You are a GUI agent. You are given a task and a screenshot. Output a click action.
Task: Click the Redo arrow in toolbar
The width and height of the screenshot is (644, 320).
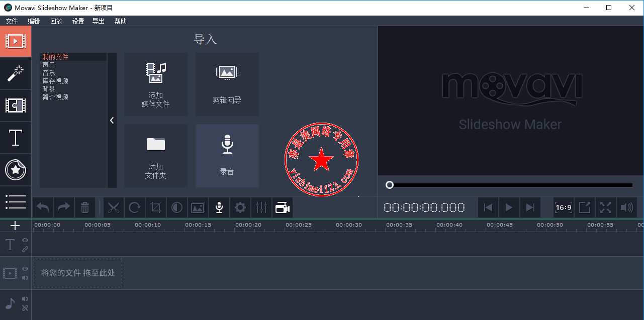[x=64, y=207]
